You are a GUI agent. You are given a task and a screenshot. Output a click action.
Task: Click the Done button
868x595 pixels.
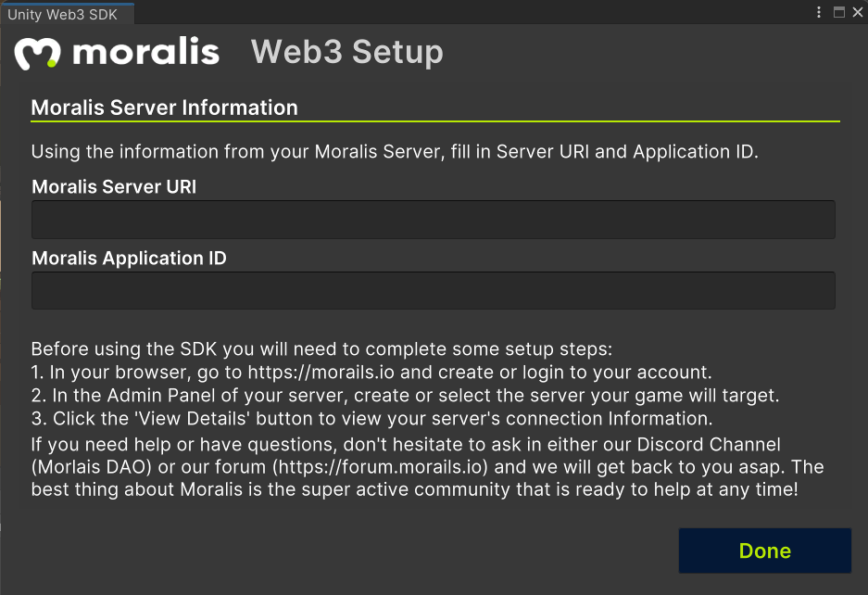pos(764,551)
